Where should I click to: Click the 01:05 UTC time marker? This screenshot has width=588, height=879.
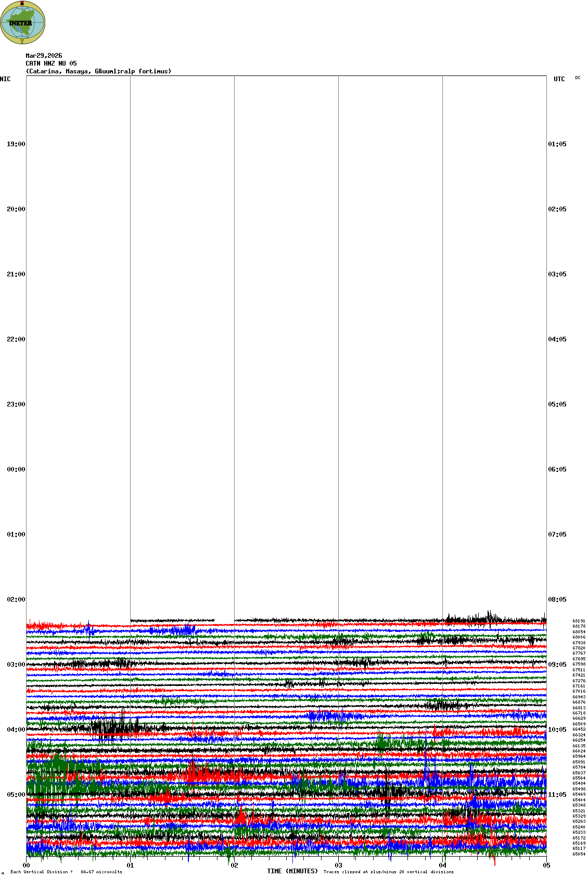[557, 144]
